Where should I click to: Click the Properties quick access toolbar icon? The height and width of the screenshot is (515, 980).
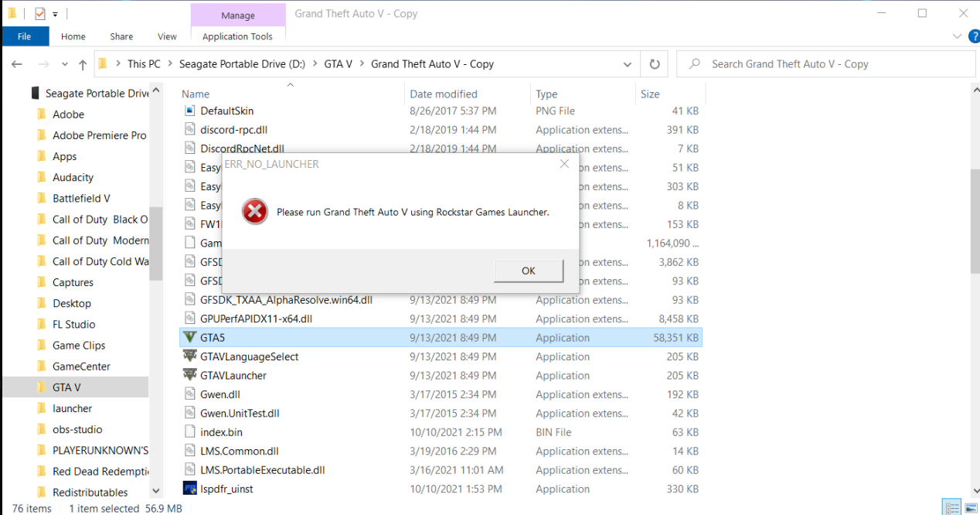[x=39, y=14]
